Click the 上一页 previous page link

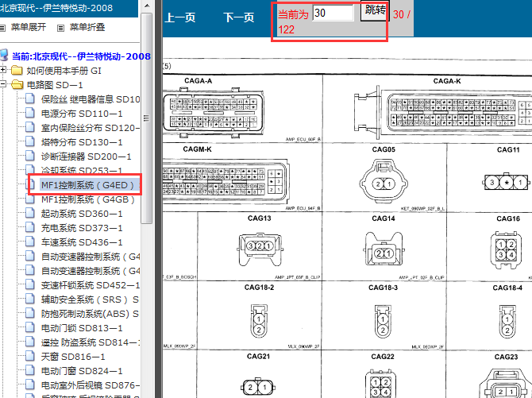(179, 17)
